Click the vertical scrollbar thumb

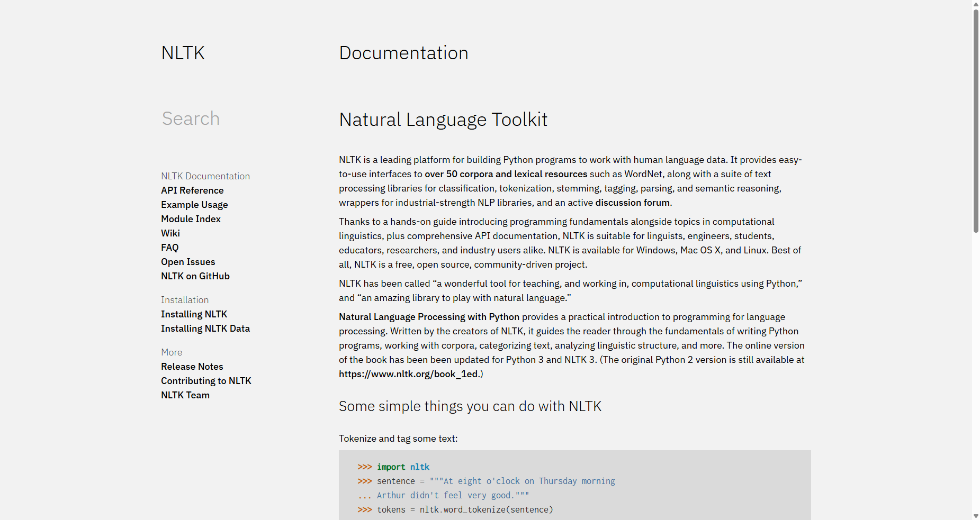pos(976,121)
